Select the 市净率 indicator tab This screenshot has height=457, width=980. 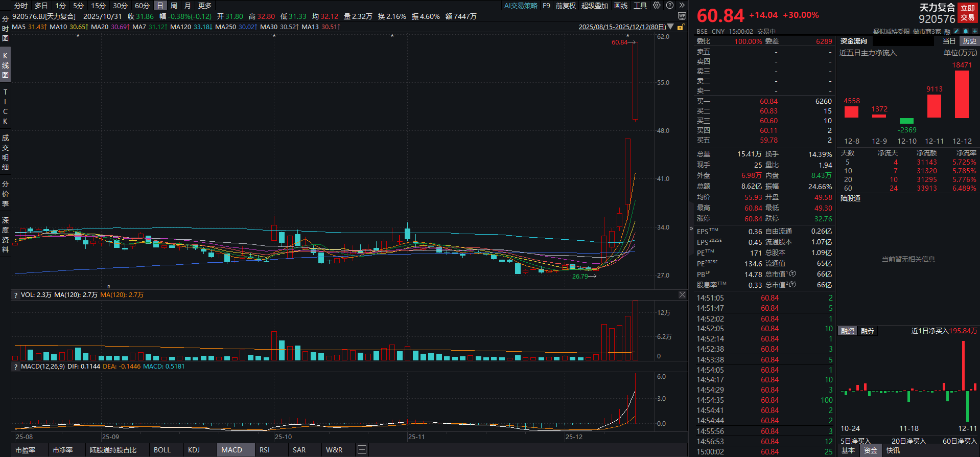coord(62,450)
